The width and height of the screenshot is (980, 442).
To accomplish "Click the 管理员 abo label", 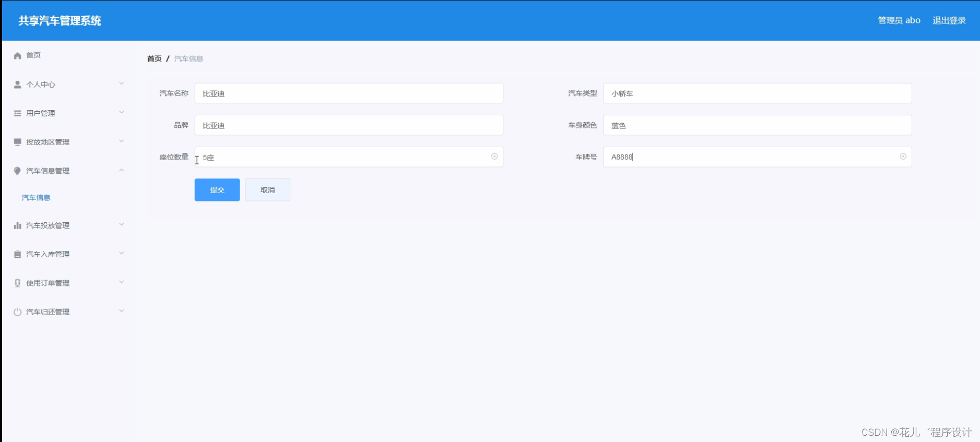I will (x=899, y=20).
